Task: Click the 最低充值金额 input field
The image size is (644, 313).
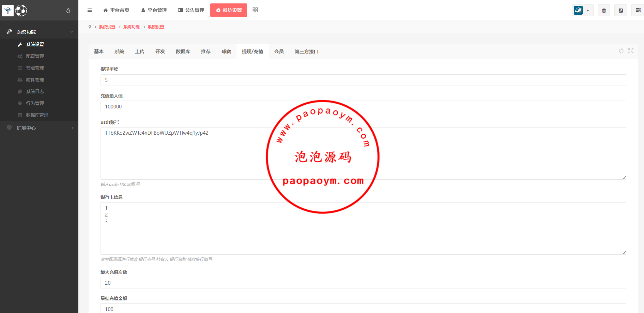Action: click(363, 309)
